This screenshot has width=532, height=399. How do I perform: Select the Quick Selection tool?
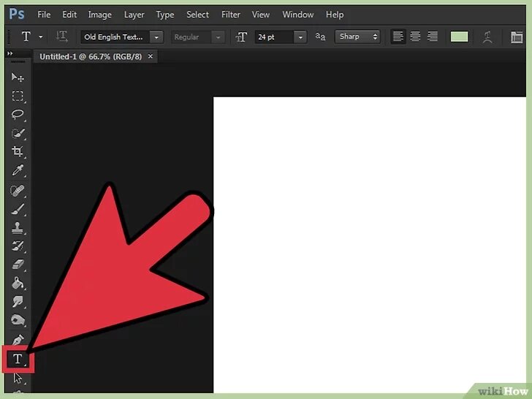18,133
